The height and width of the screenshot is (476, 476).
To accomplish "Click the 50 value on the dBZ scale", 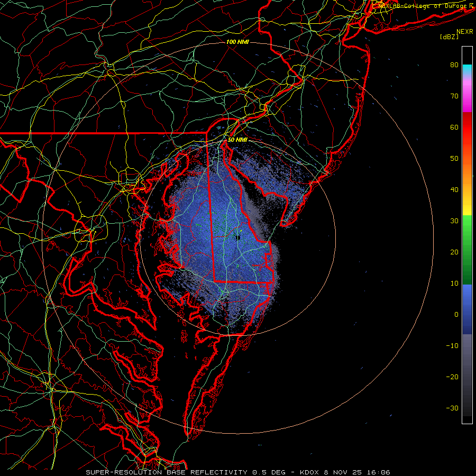I will coord(454,159).
